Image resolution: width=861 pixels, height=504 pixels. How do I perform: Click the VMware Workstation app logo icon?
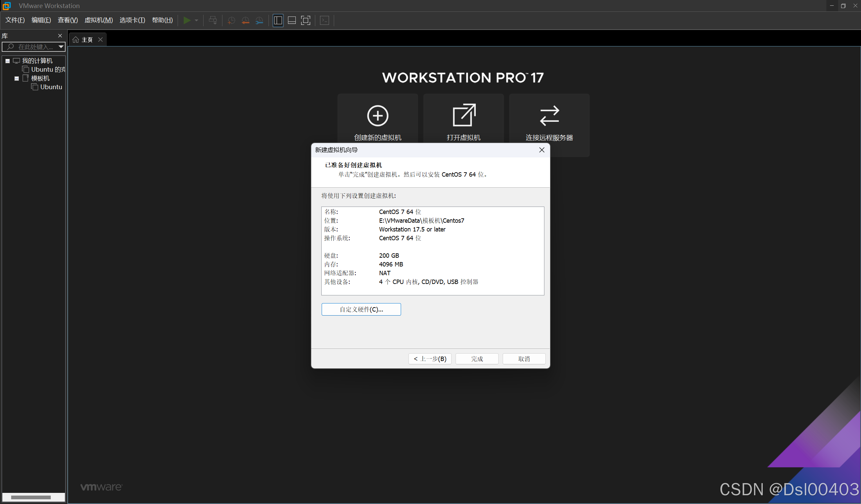point(6,5)
